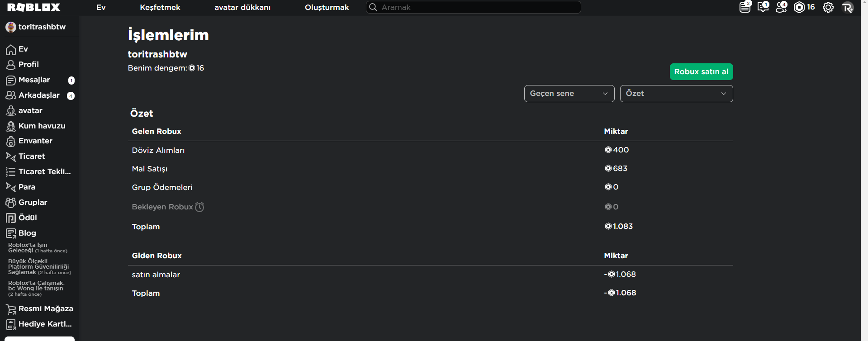The image size is (868, 341).
Task: Open blog post Büyük Ölçekli Platform Güvenilirliği
Action: point(39,267)
